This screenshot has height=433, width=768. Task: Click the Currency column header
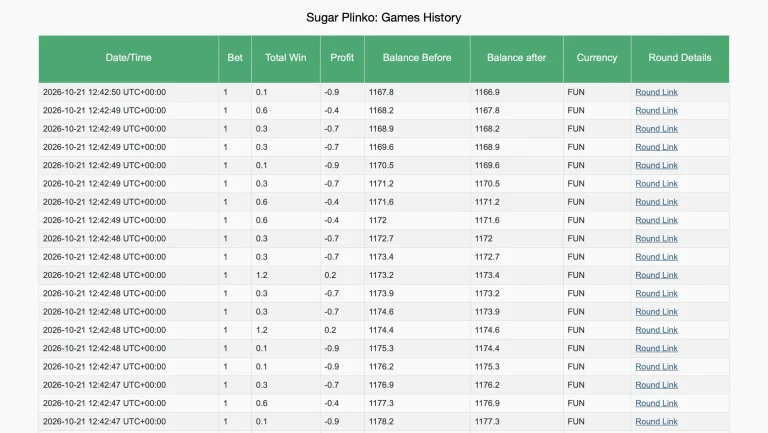(597, 58)
